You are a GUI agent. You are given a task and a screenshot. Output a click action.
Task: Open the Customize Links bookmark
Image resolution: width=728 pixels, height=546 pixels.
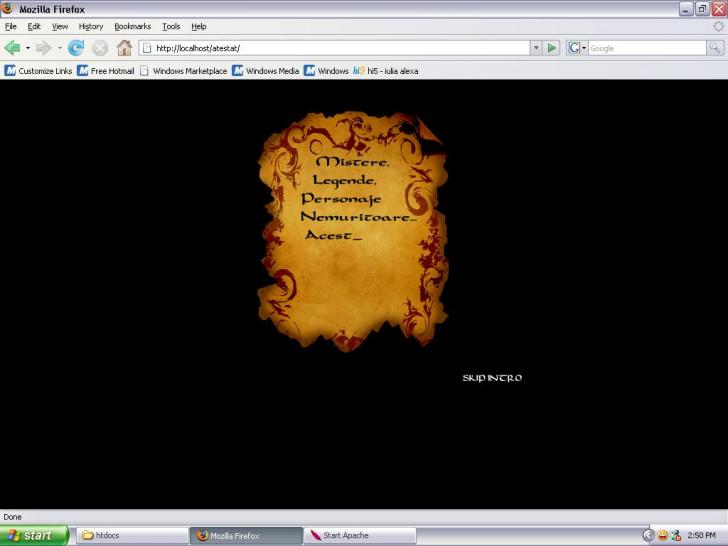coord(39,71)
